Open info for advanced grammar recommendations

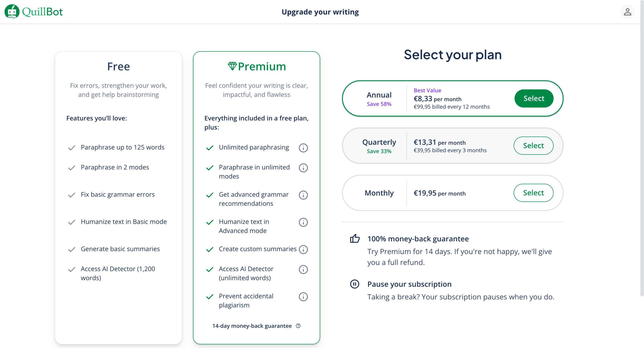pos(303,195)
